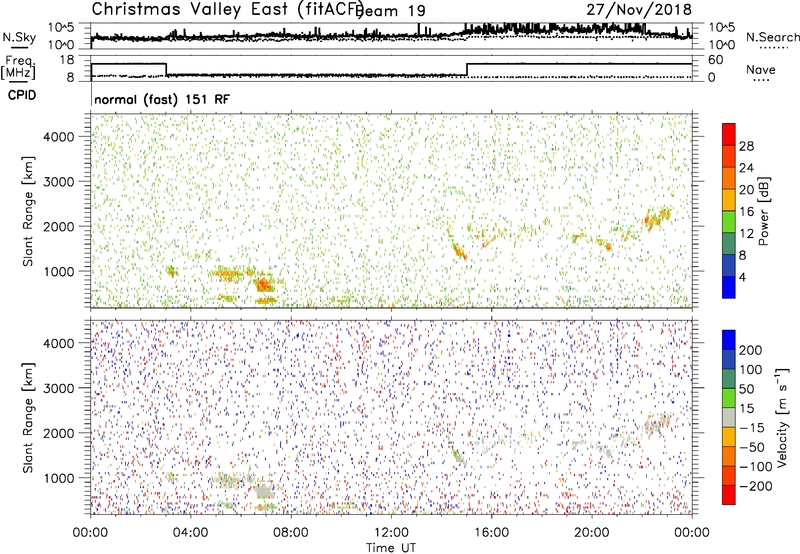The height and width of the screenshot is (554, 800).
Task: Click the '3000' tick on the velocity panel
Action: click(58, 388)
